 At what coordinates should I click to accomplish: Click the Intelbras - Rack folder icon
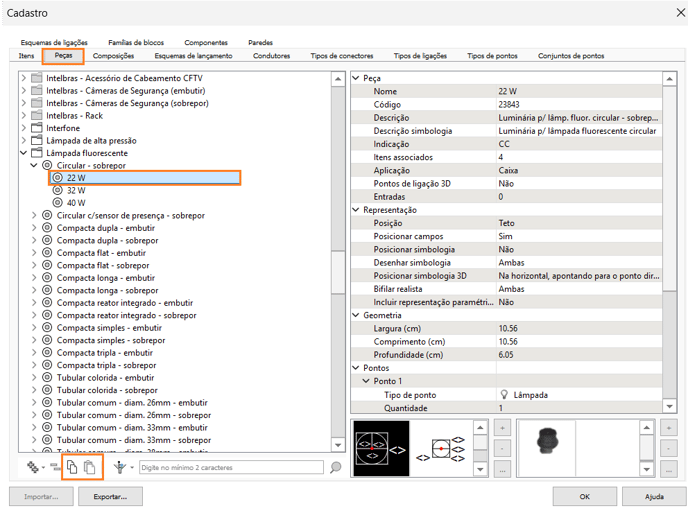click(37, 116)
